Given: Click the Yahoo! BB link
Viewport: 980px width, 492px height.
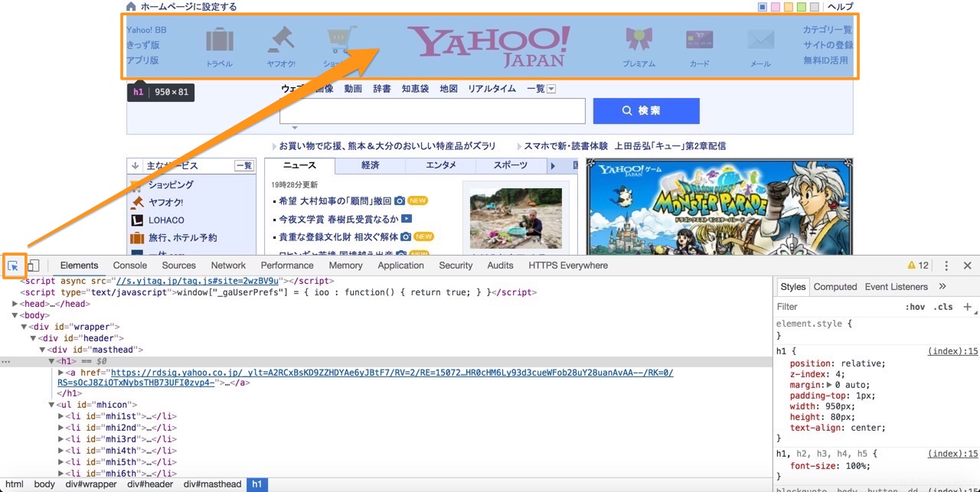Looking at the screenshot, I should pos(146,30).
